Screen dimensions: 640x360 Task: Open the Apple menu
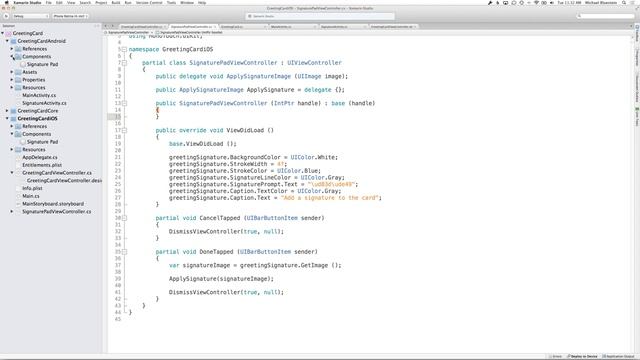coord(6,2)
